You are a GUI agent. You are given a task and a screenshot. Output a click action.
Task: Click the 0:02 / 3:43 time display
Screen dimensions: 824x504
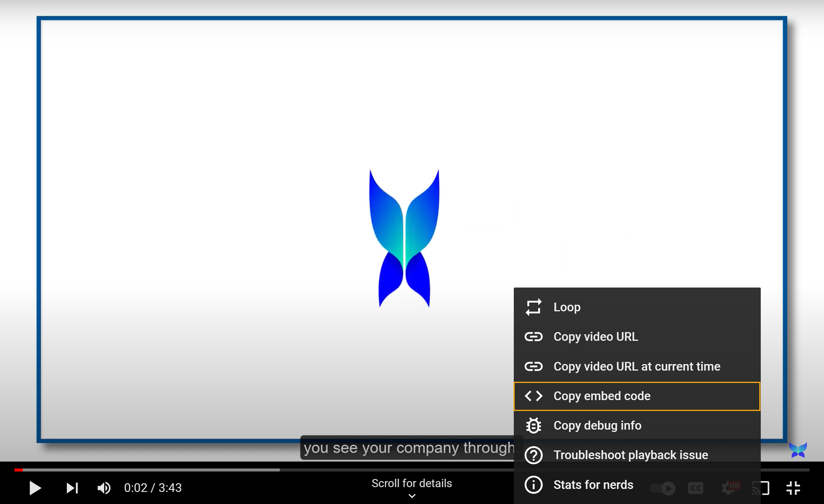click(x=153, y=488)
